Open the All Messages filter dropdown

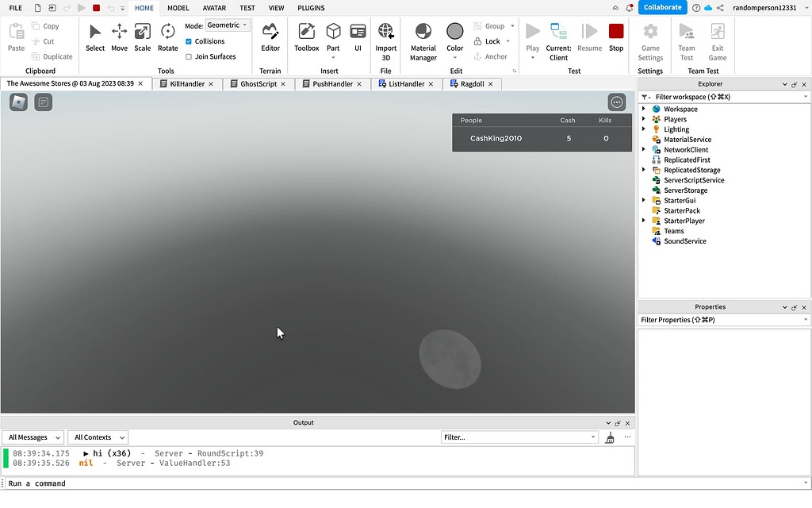coord(33,437)
